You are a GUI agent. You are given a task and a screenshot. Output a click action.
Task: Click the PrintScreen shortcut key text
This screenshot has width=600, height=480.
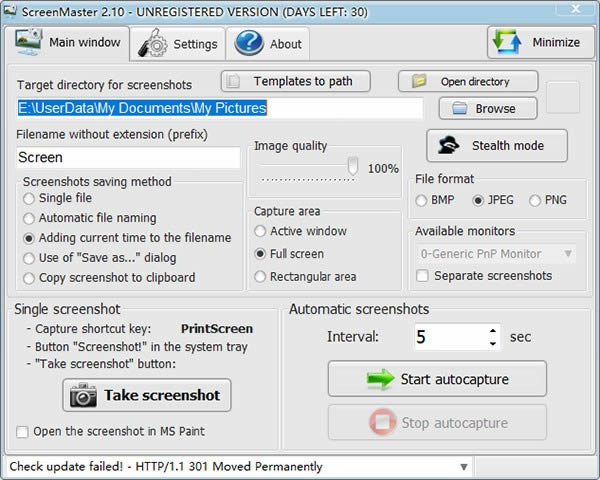click(x=217, y=329)
